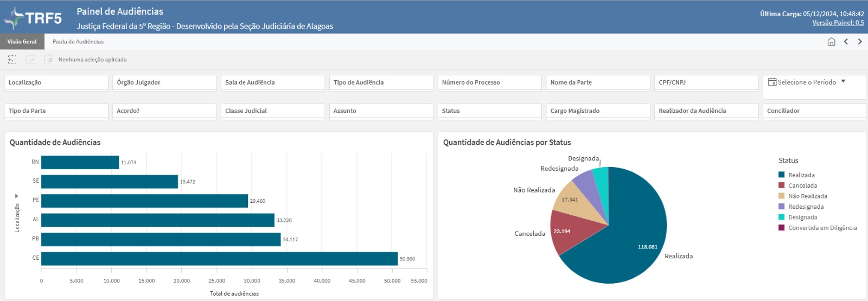This screenshot has width=868, height=301.
Task: Click the Versão Painel: 0.5 link
Action: pos(838,23)
